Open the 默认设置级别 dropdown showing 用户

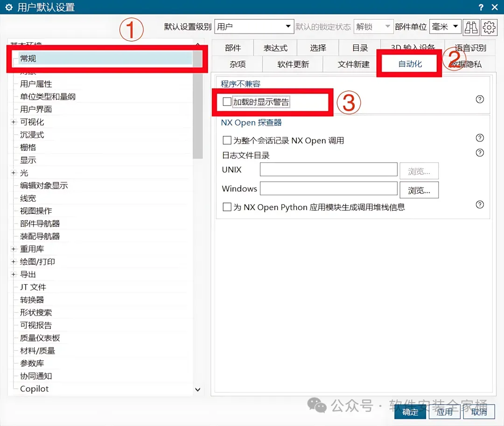[254, 27]
